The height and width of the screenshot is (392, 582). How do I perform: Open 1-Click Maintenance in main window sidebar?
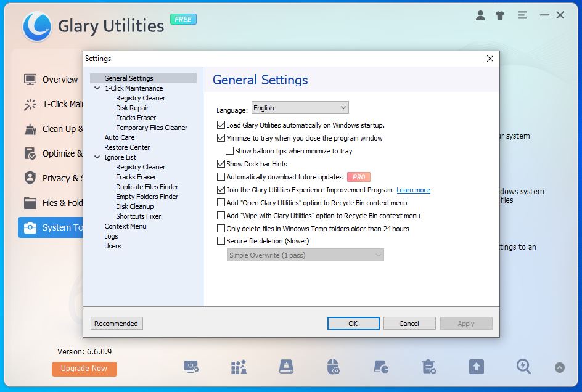click(x=53, y=104)
